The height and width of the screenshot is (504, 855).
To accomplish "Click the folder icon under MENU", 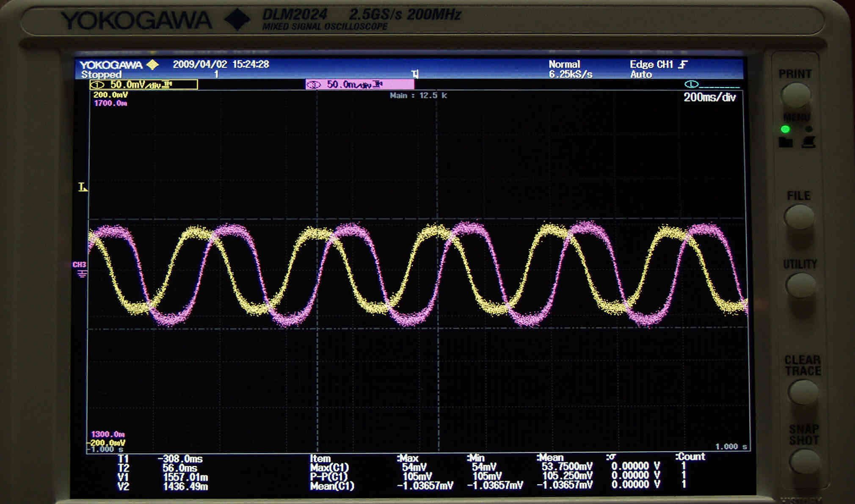I will pos(786,143).
